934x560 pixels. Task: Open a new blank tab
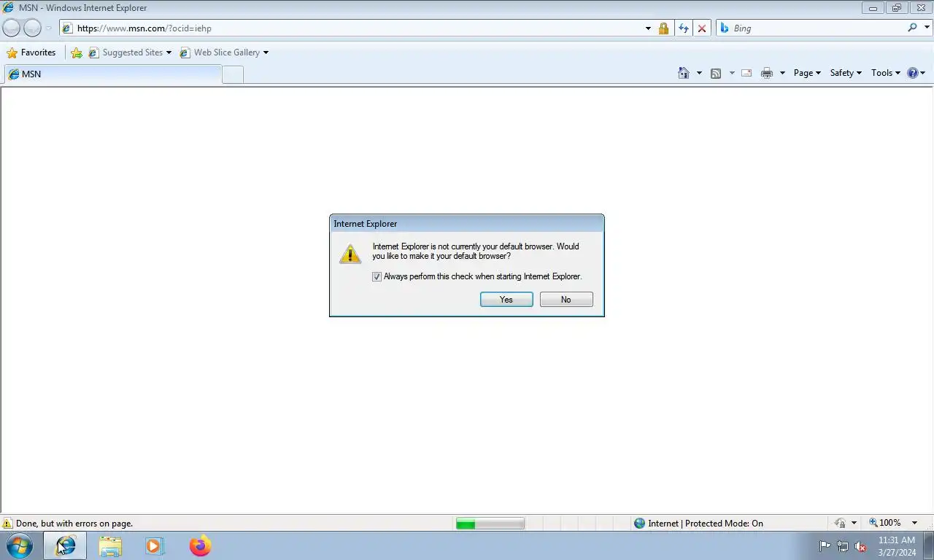(233, 74)
